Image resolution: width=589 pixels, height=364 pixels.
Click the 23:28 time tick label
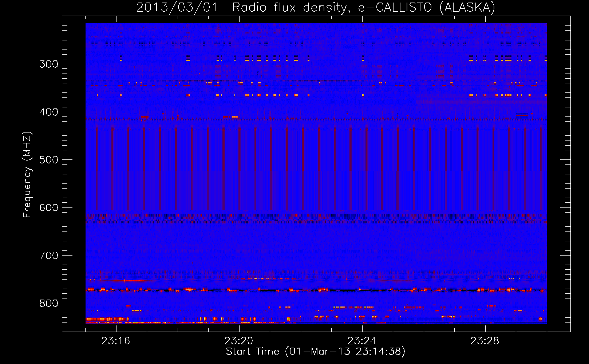coord(485,341)
